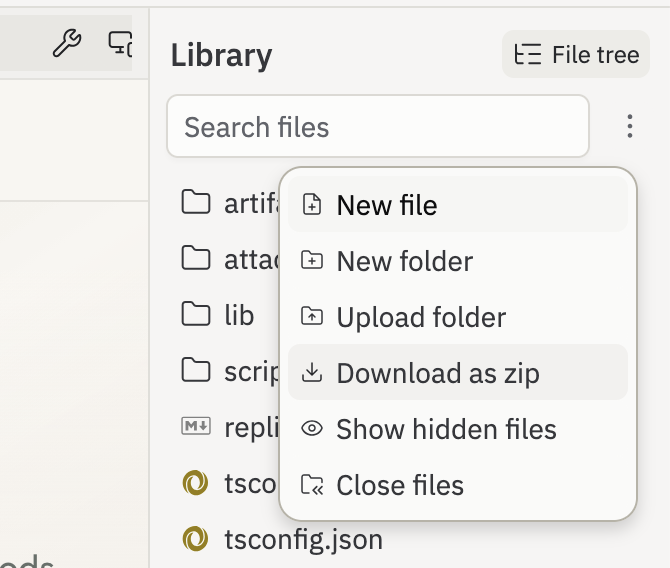Click the monitor device icon
The height and width of the screenshot is (568, 670).
click(x=120, y=43)
